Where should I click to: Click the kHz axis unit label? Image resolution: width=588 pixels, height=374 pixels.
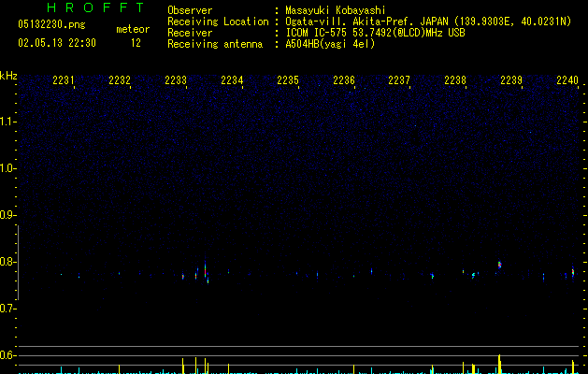tap(8, 76)
